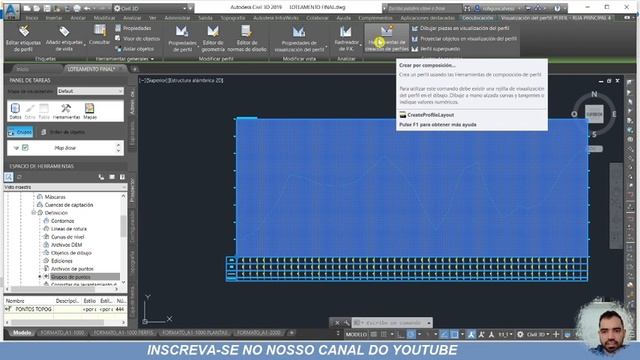This screenshot has width=640, height=360.
Task: Select PONTOS TOPOG row in list
Action: coord(65,309)
